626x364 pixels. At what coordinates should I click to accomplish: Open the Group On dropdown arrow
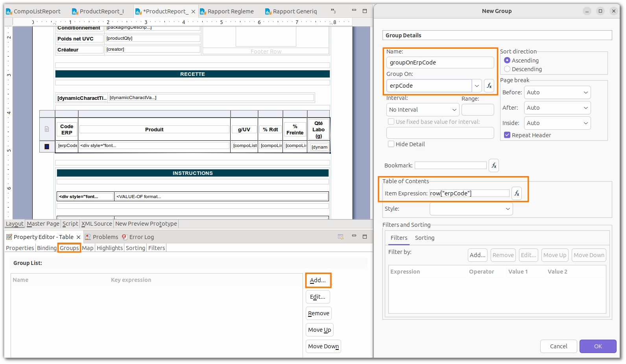[x=477, y=86]
